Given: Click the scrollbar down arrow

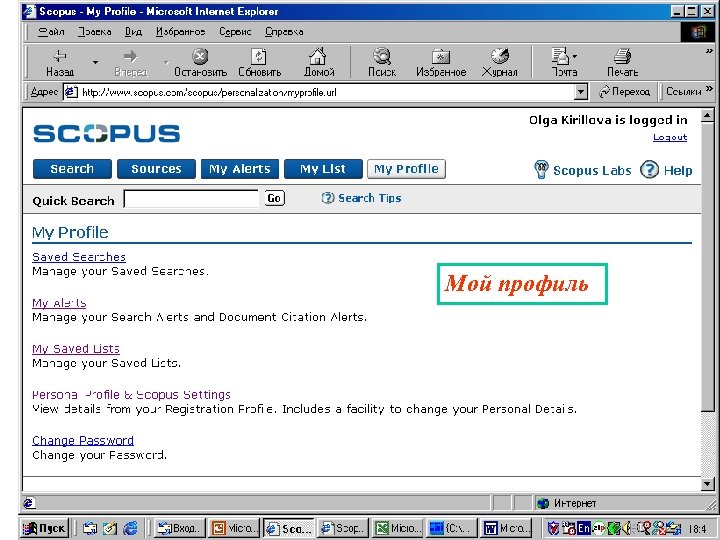Looking at the screenshot, I should pos(708,484).
